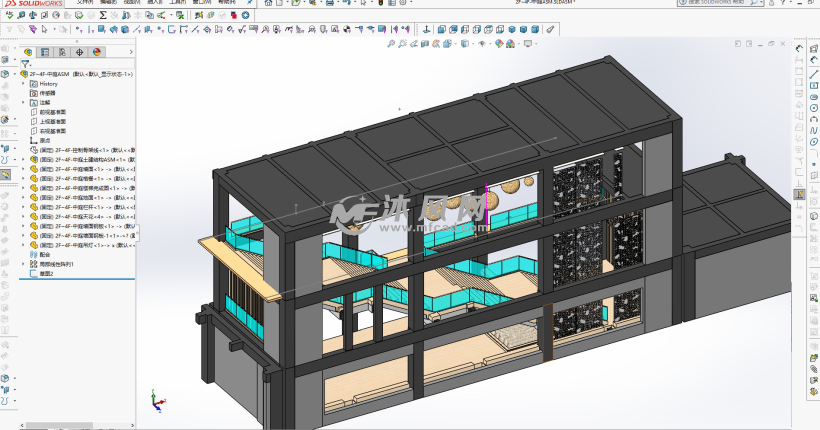Viewport: 820px width, 430px height.
Task: Click the Home icon in the title bar
Action: click(268, 3)
